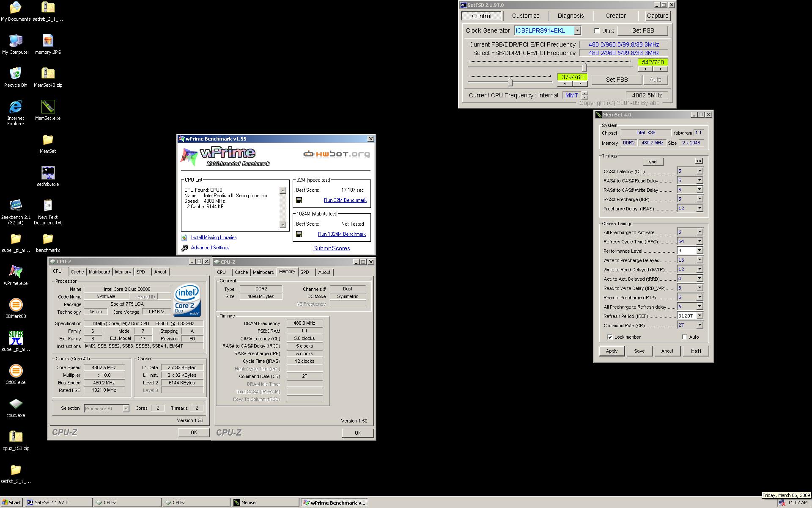Image resolution: width=812 pixels, height=508 pixels.
Task: Click the Submit Scores link
Action: [x=332, y=248]
